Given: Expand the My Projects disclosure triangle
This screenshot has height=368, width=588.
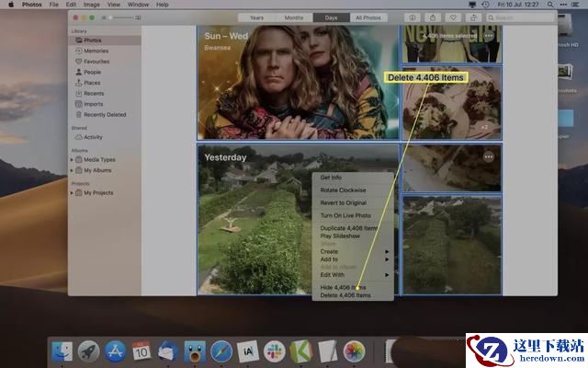Looking at the screenshot, I should (x=72, y=192).
